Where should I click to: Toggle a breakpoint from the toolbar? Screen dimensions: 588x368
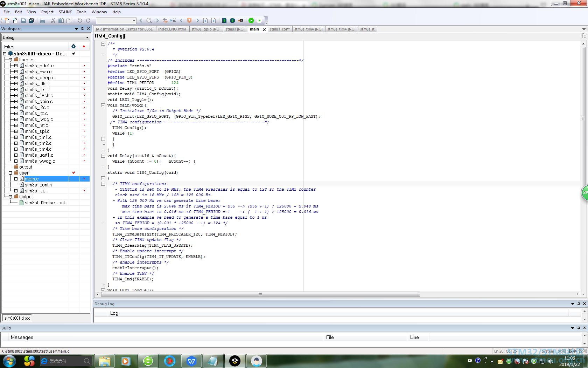click(x=241, y=21)
